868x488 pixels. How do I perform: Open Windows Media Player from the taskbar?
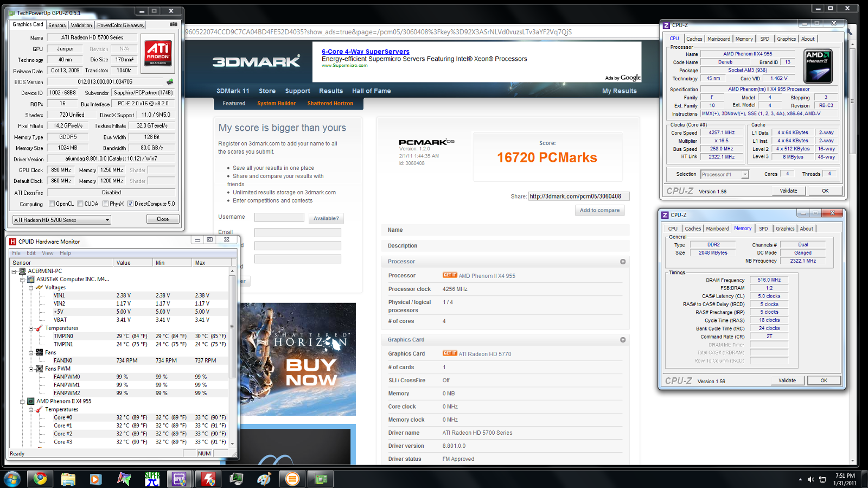click(x=95, y=479)
